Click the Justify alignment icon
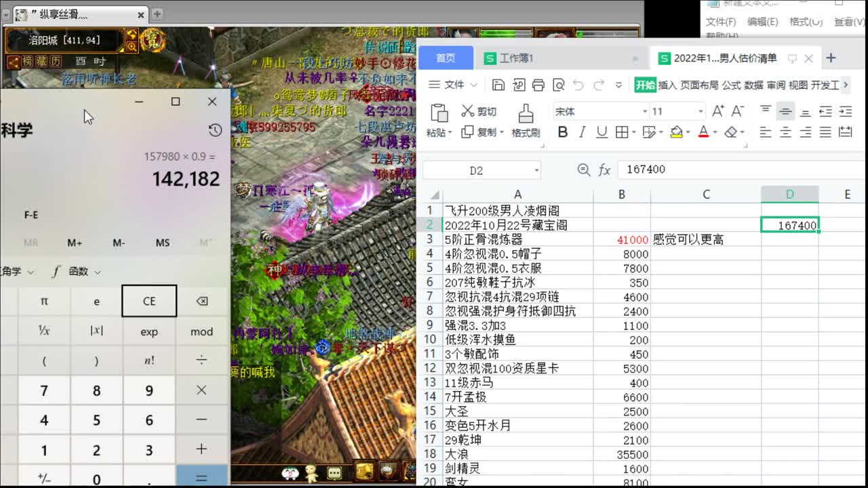Image resolution: width=868 pixels, height=488 pixels. [x=825, y=132]
